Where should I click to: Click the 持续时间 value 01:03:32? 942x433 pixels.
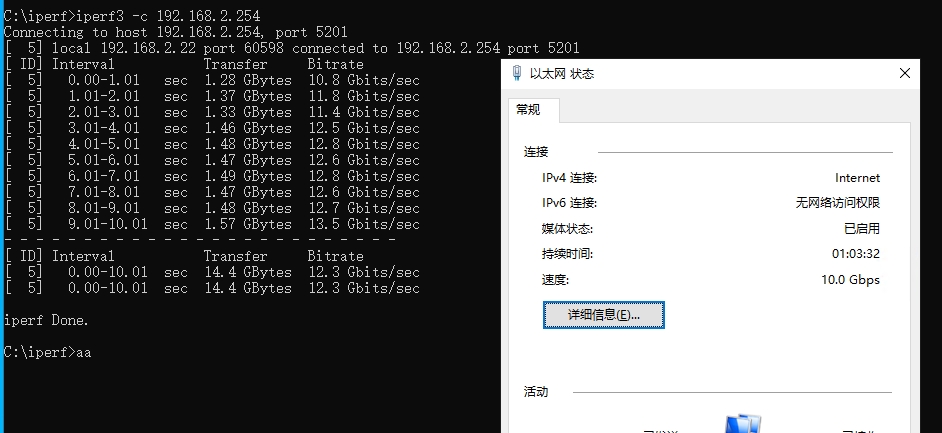click(855, 254)
